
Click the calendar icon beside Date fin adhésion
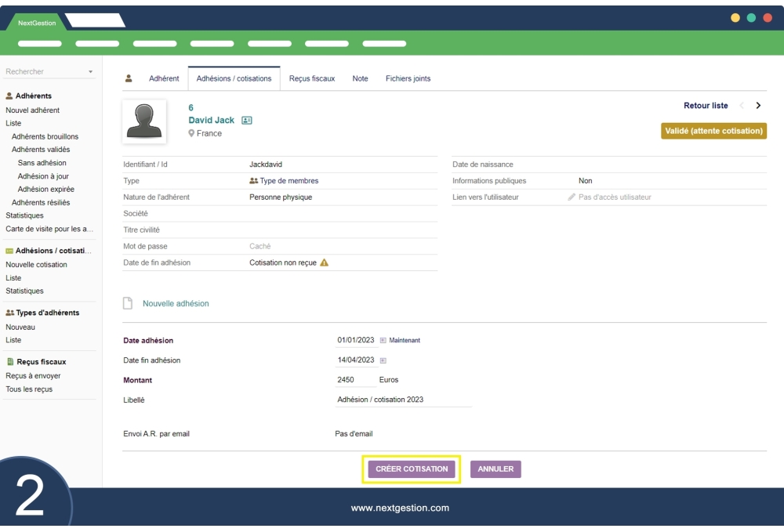tap(383, 360)
